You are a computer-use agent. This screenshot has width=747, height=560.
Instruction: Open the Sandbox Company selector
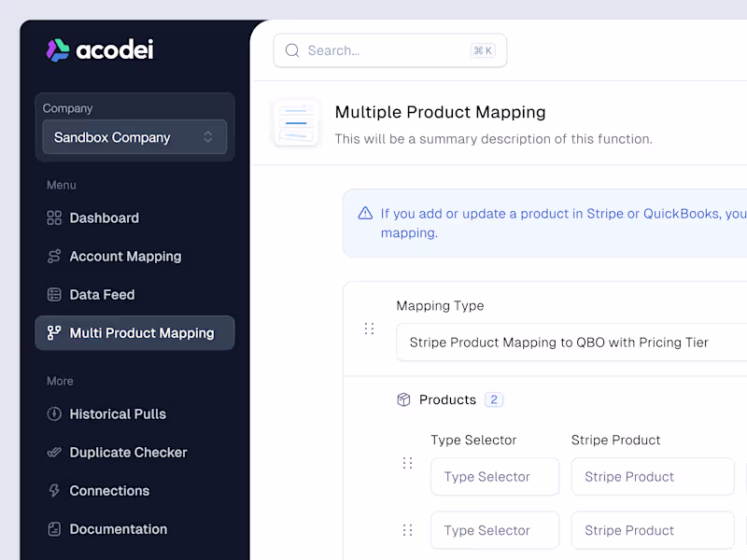[x=134, y=137]
